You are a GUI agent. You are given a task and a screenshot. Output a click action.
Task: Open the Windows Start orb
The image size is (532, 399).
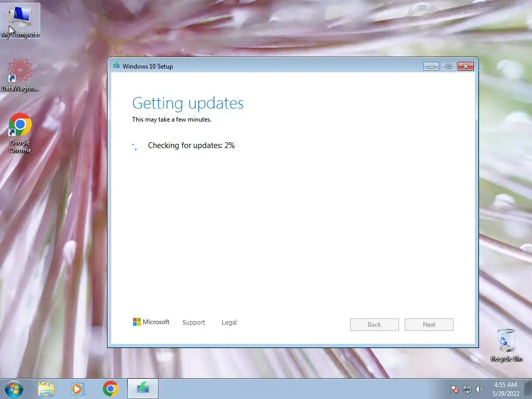pos(14,389)
